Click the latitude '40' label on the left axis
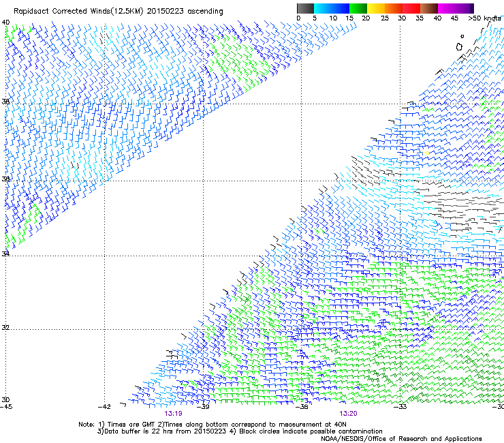Screen dimensions: 504x443 (5, 22)
